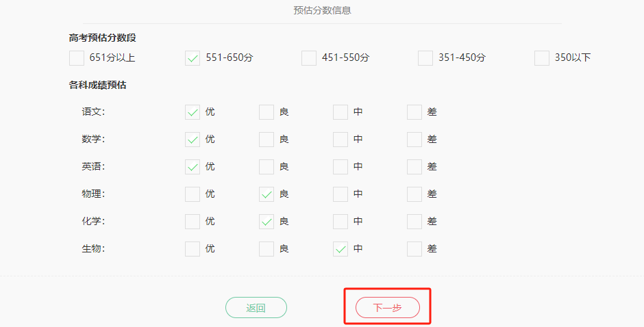Uncheck 优 for 语文
The image size is (644, 327).
point(193,112)
